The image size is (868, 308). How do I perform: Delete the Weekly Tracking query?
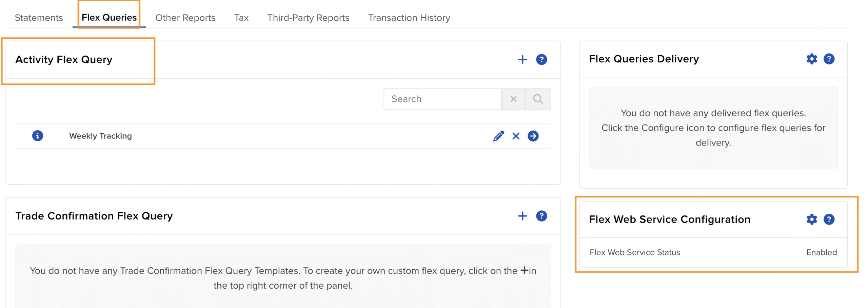[x=516, y=136]
